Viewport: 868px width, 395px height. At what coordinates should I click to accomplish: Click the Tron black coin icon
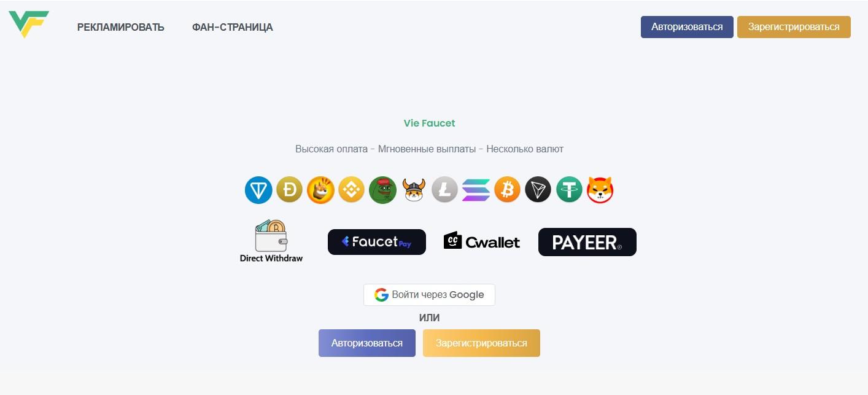tap(538, 190)
